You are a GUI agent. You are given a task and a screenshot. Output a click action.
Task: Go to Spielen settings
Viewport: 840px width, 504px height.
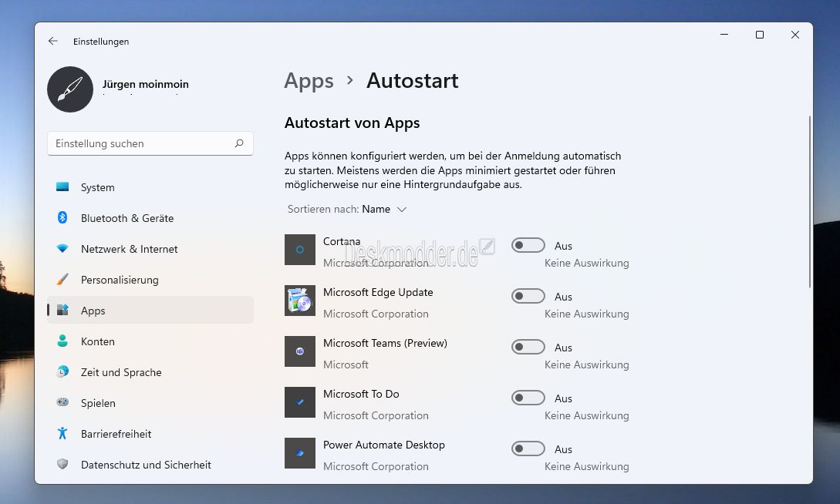(150, 403)
